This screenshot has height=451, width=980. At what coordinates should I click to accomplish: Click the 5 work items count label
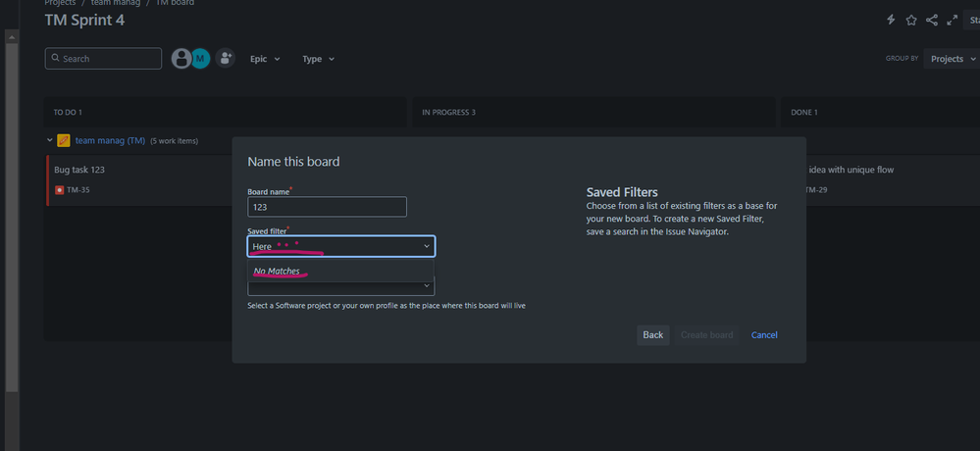(175, 141)
